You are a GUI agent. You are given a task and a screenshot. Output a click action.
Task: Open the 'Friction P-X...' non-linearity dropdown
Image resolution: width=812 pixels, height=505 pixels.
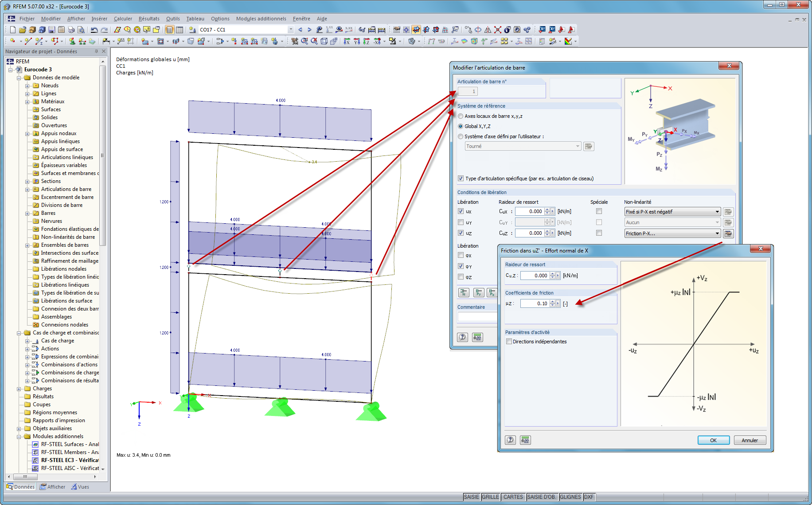(672, 233)
